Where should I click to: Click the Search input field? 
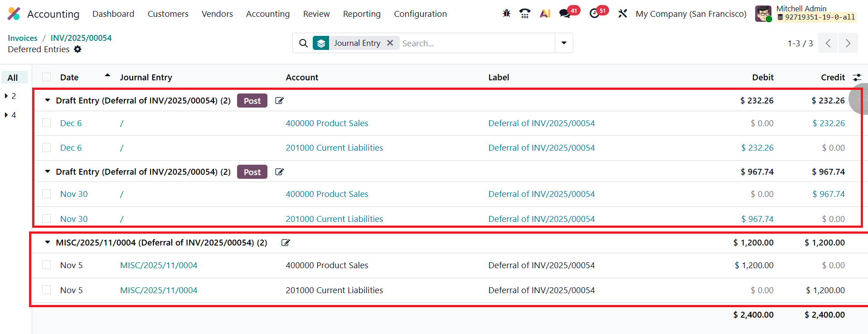(x=476, y=43)
